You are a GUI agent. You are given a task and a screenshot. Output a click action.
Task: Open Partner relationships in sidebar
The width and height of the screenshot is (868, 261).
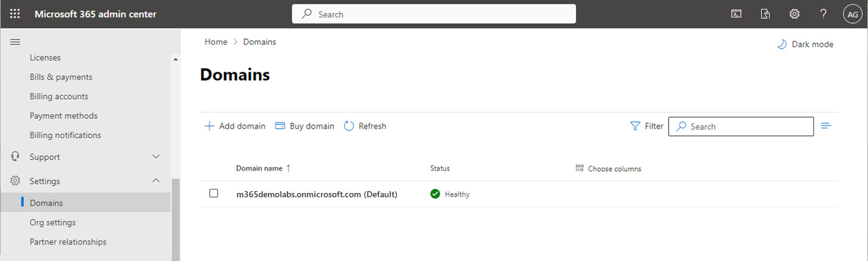68,242
